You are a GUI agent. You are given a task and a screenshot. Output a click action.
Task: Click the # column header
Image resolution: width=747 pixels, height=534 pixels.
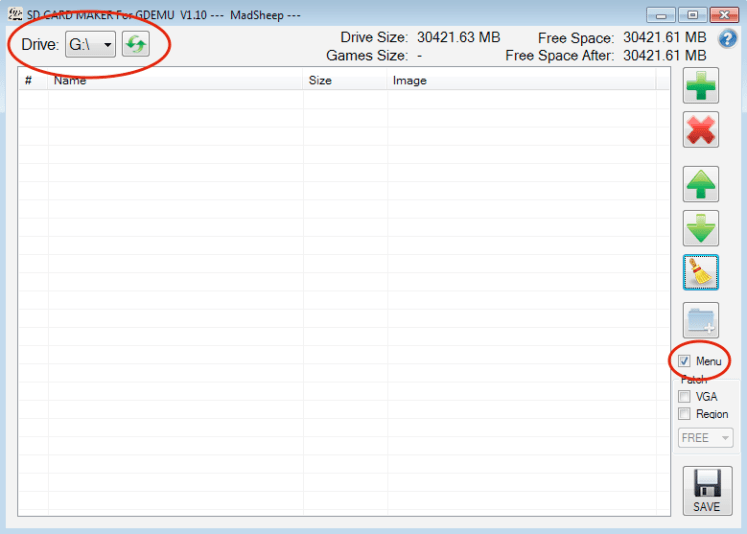pos(29,80)
